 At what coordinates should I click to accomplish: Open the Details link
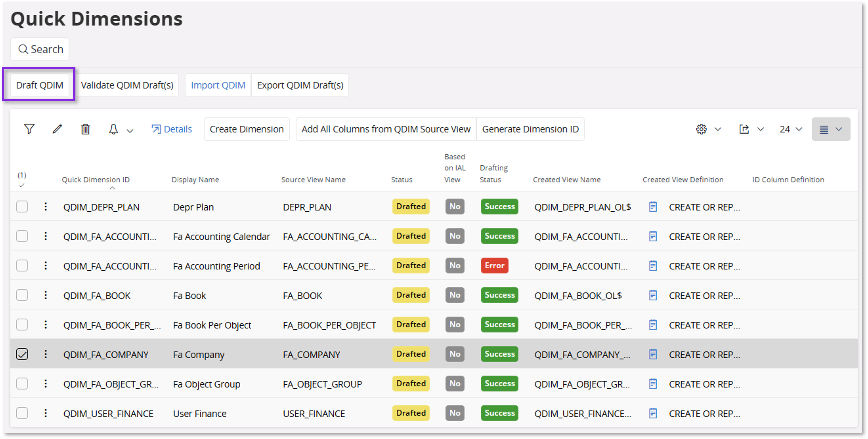coord(172,129)
